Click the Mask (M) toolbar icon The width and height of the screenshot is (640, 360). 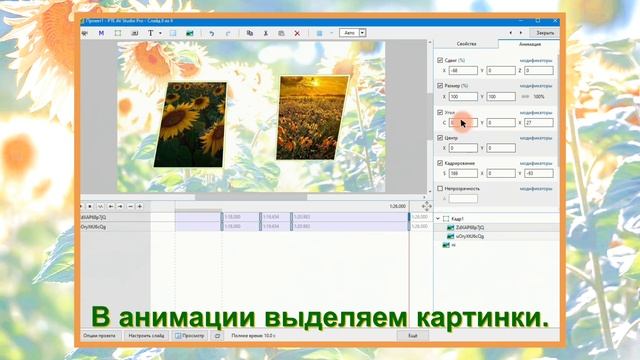point(101,33)
